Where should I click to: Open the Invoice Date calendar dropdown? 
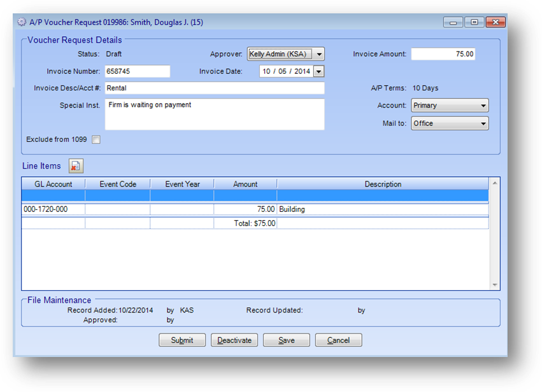pyautogui.click(x=318, y=71)
